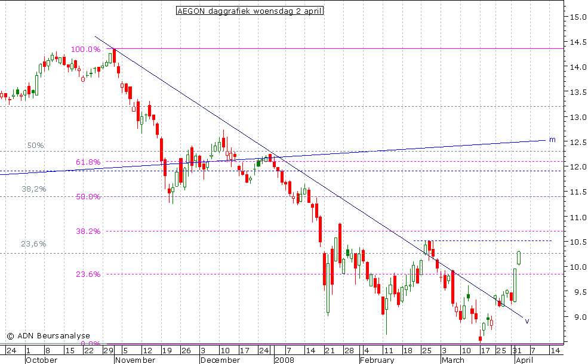Click the "13.0" price axis value
This screenshot has width=588, height=364.
[578, 118]
